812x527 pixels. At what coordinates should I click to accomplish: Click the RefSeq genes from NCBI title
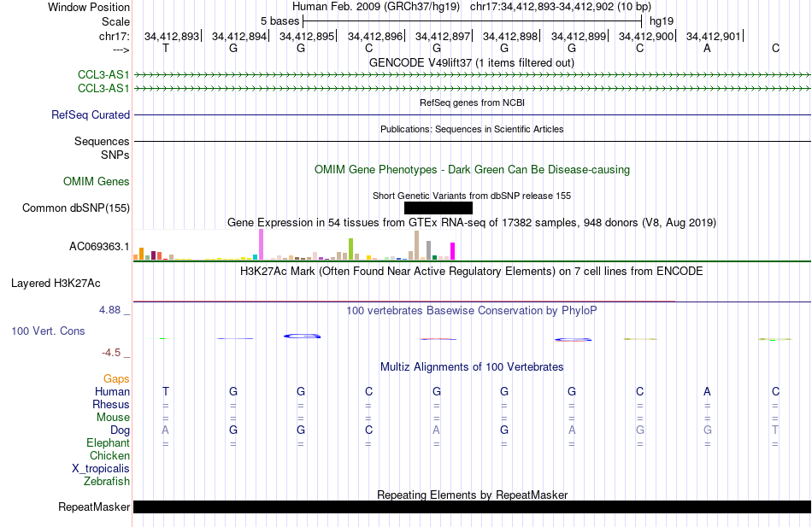472,102
